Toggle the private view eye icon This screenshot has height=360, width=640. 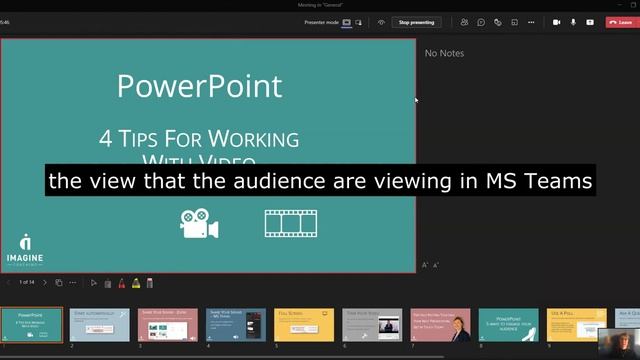381,22
